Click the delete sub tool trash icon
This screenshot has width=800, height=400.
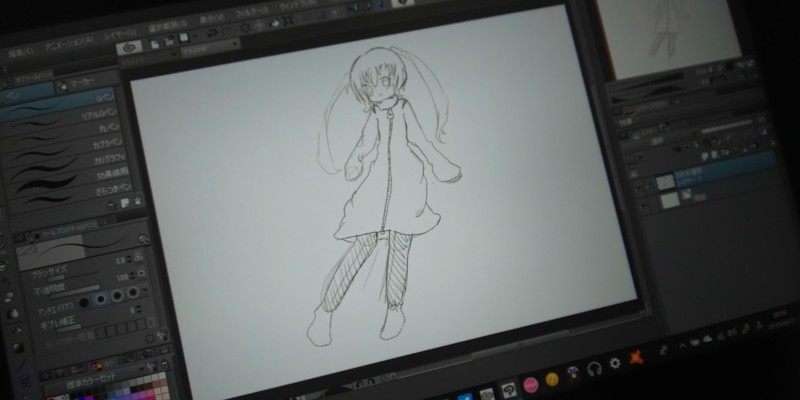coord(138,201)
